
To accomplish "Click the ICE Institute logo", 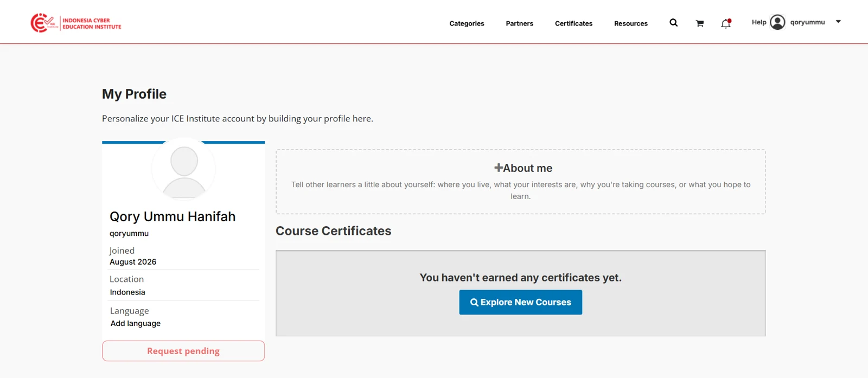I will tap(76, 23).
